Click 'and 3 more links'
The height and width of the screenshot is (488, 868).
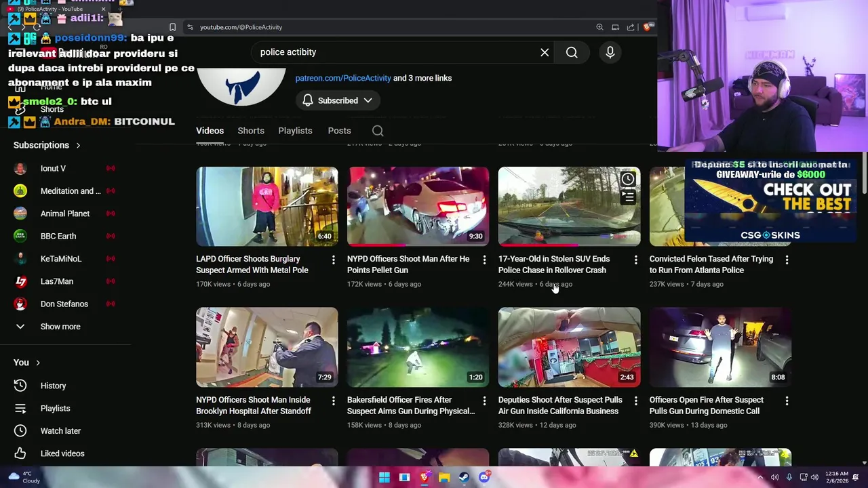click(x=422, y=78)
